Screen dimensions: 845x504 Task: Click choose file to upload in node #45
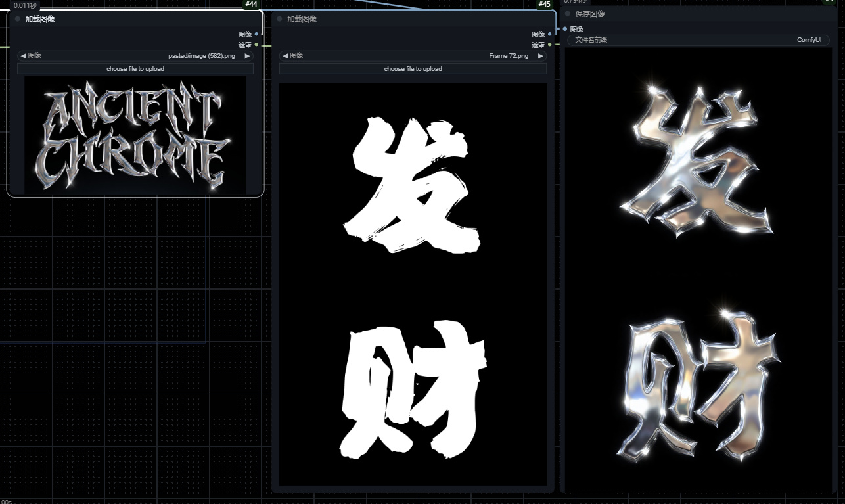[413, 69]
